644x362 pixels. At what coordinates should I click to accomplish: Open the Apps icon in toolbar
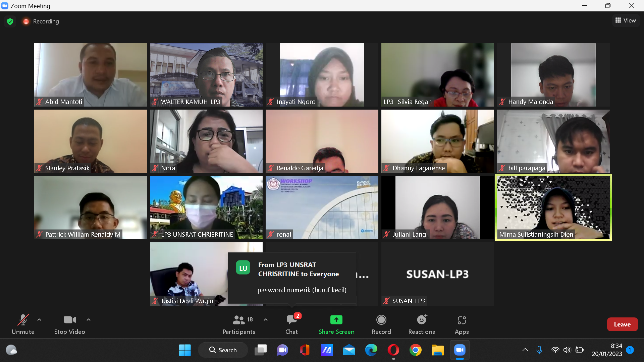tap(462, 320)
